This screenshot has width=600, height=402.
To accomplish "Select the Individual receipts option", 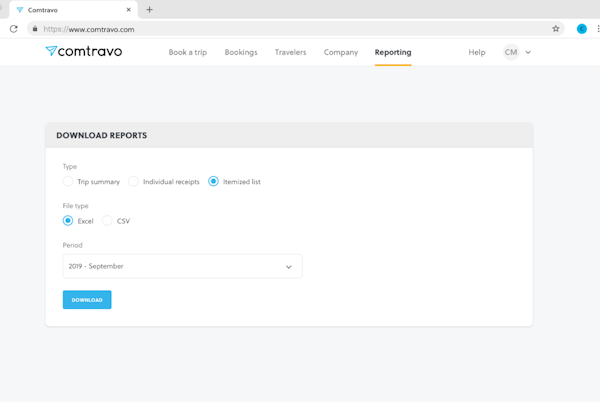I will pos(133,182).
